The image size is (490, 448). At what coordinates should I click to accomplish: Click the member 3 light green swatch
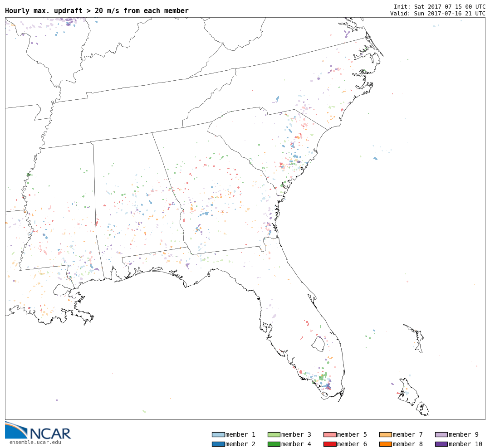tap(274, 434)
